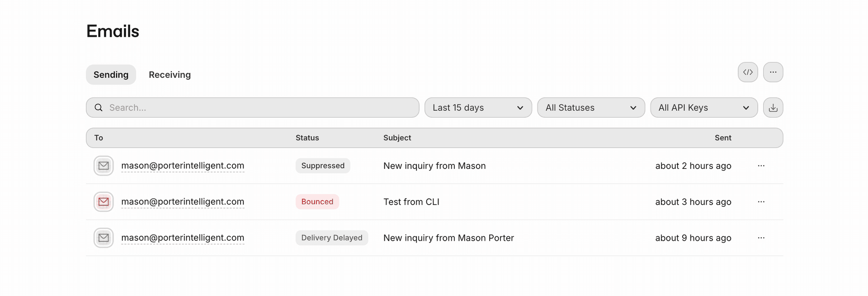This screenshot has width=868, height=296.
Task: Open row actions for the Suppressed email
Action: click(x=761, y=166)
